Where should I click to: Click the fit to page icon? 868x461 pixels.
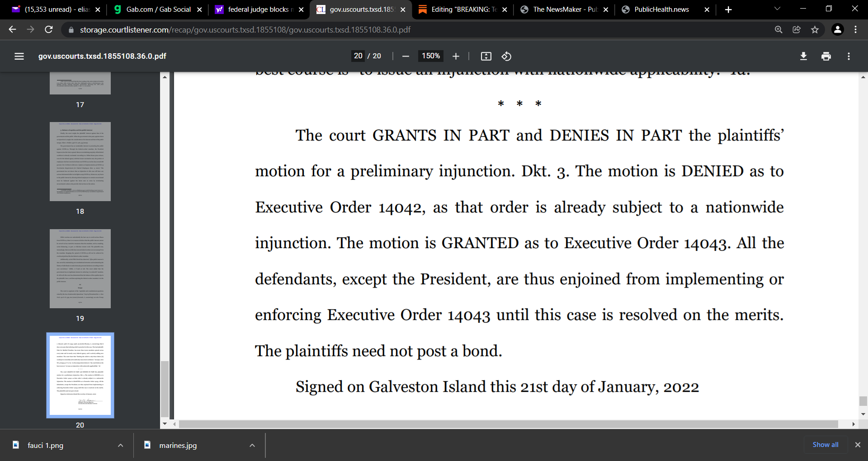486,56
